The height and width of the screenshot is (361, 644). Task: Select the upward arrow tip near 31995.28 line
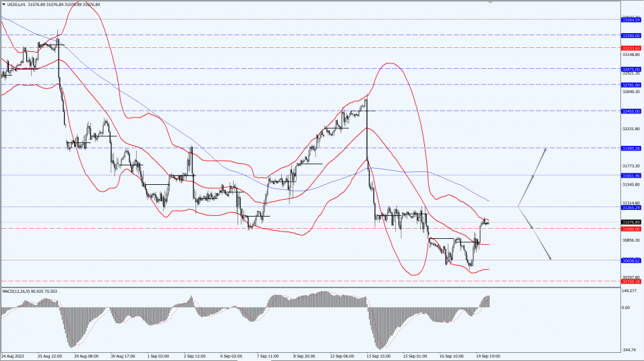pos(546,149)
